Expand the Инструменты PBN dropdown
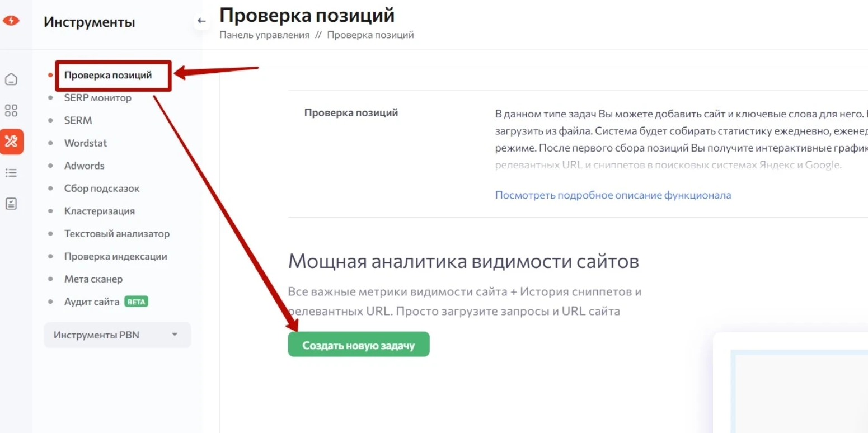The width and height of the screenshot is (868, 433). pyautogui.click(x=118, y=335)
